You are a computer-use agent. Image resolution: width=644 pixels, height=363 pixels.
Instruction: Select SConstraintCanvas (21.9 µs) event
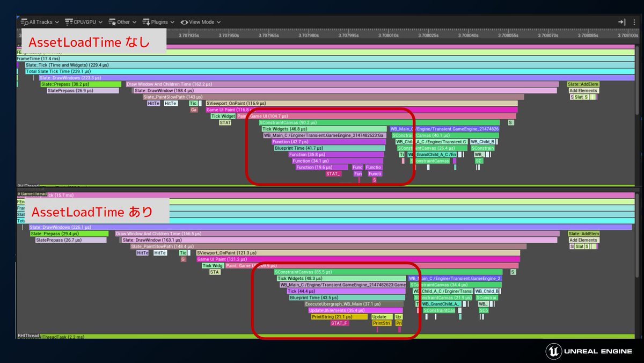[x=443, y=297]
